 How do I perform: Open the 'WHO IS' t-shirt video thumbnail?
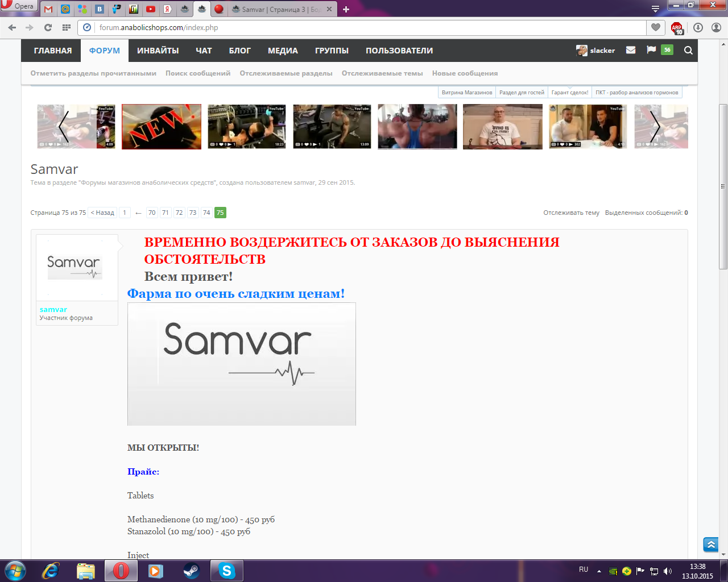pos(503,127)
